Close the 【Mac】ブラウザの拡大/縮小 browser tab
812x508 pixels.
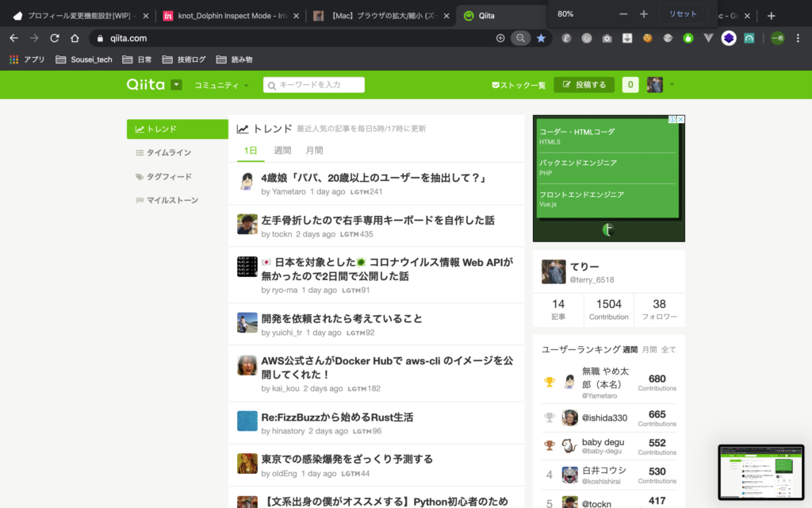click(x=446, y=16)
